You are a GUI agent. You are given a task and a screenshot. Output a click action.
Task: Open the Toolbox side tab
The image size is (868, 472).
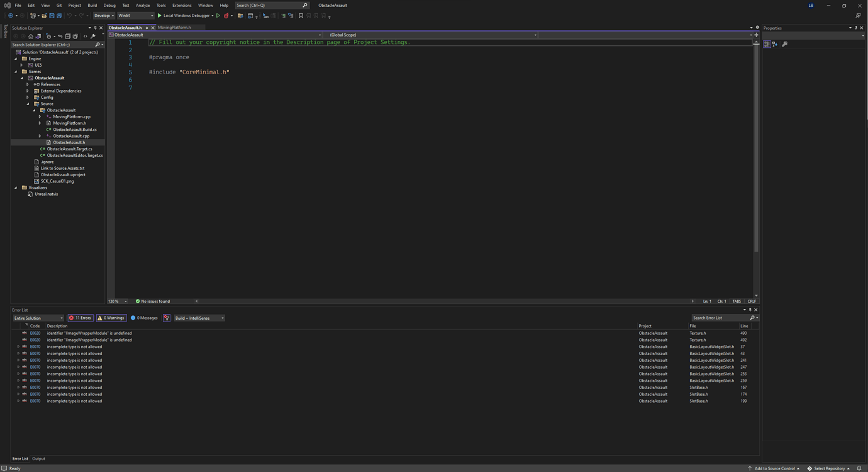[6, 31]
